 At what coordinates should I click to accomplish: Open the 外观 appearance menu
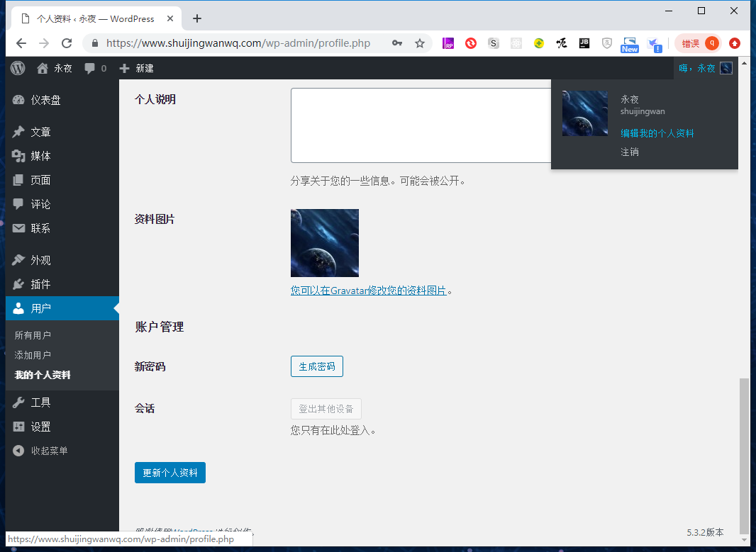62,260
